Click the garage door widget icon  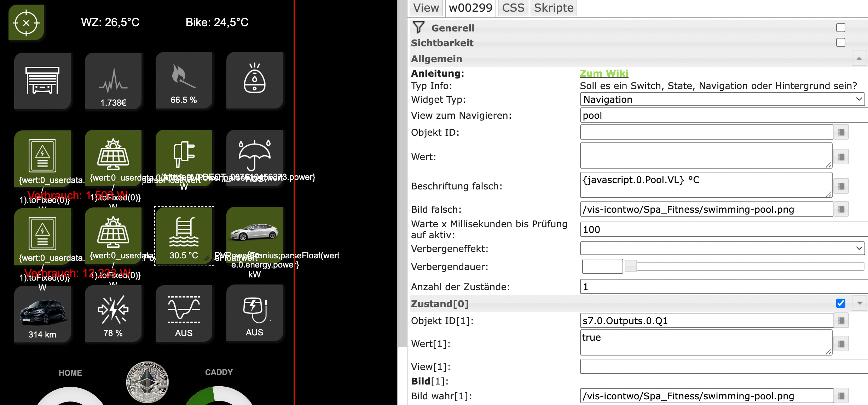pyautogui.click(x=42, y=80)
